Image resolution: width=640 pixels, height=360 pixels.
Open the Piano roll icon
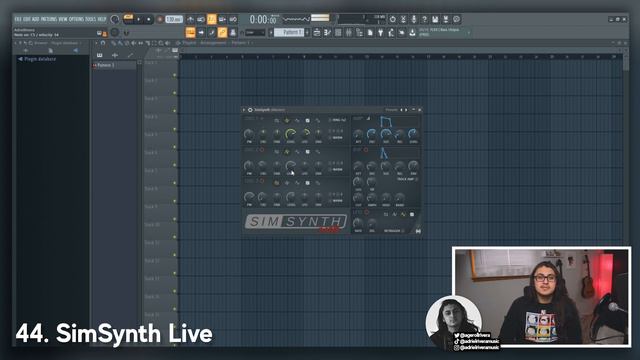click(x=327, y=32)
